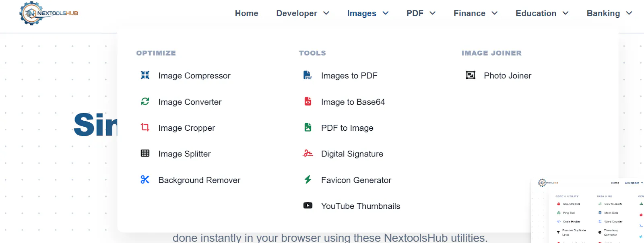This screenshot has width=644, height=243.
Task: Launch the Digital Signature tool
Action: 352,154
